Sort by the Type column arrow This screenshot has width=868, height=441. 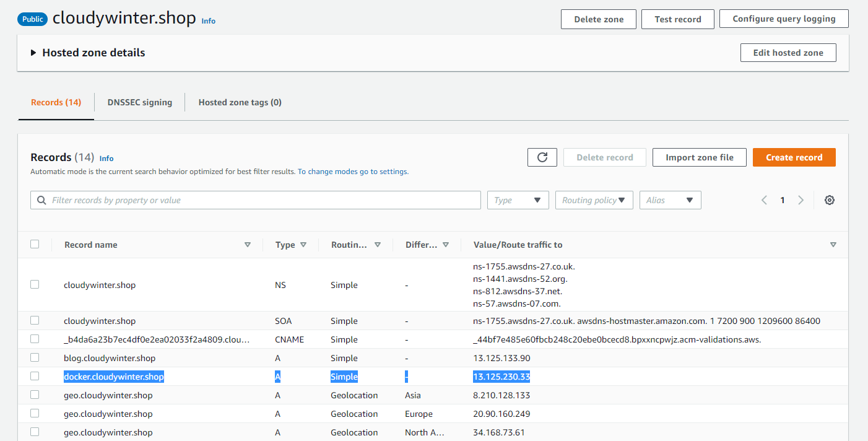click(303, 245)
